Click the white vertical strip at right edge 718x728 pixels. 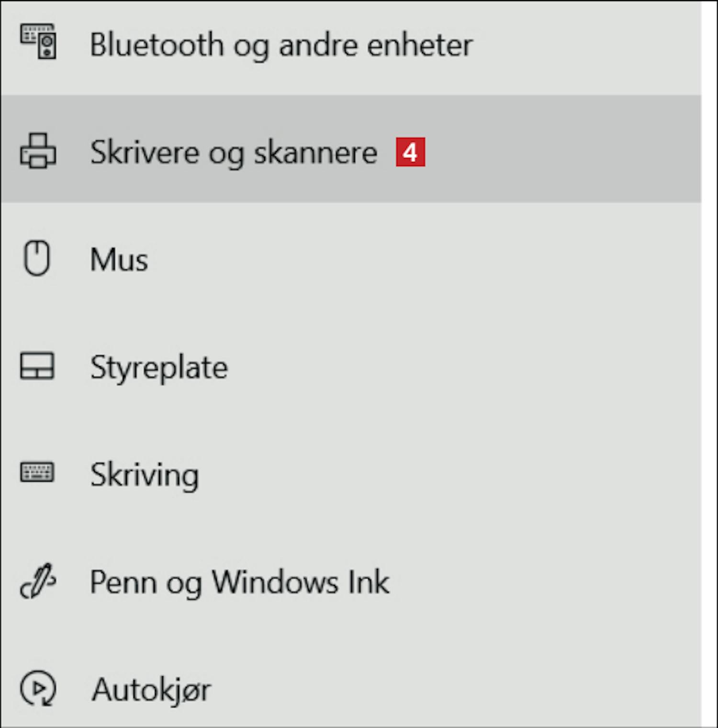[x=709, y=364]
